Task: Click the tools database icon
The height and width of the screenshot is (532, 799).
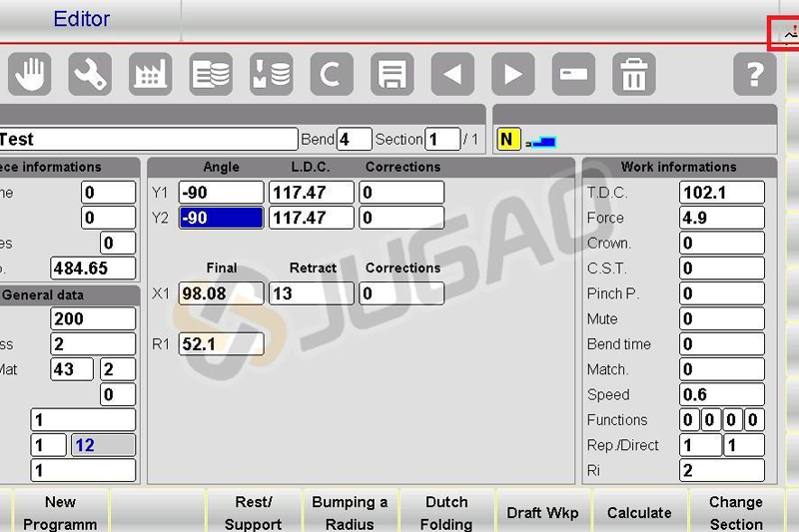Action: (271, 74)
